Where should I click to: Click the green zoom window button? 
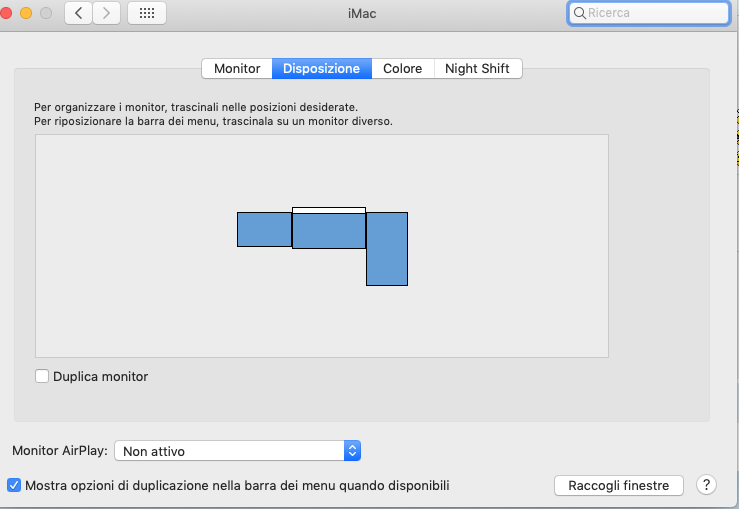tap(46, 14)
